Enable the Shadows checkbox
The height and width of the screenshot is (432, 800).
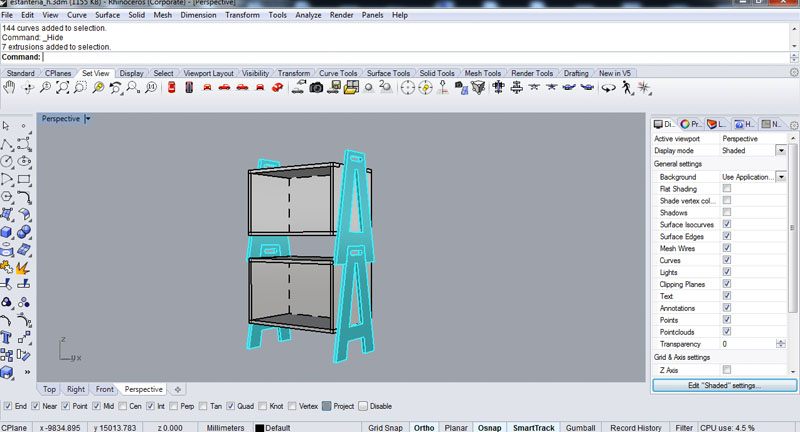pos(727,212)
